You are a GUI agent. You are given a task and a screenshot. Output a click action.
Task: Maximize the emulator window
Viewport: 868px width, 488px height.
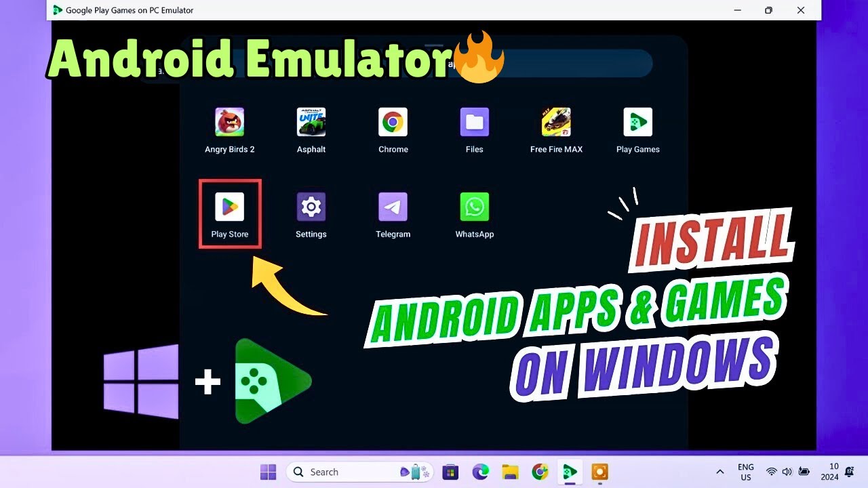click(x=768, y=10)
